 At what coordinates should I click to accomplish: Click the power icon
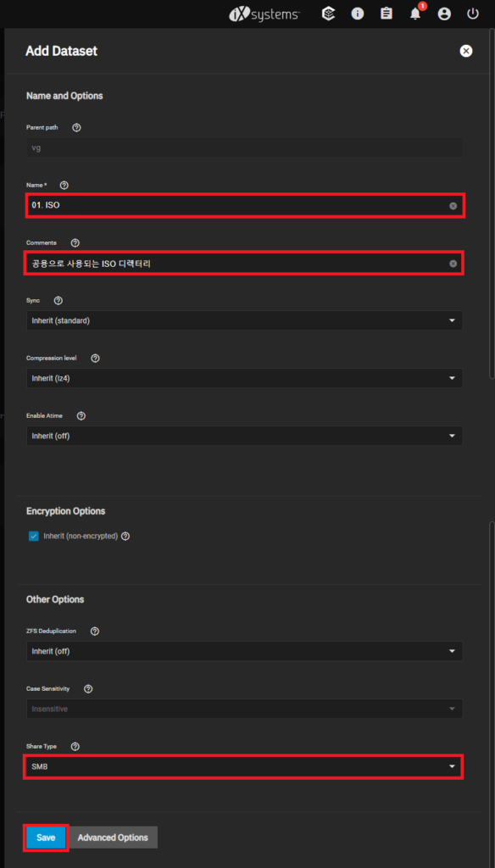[472, 14]
